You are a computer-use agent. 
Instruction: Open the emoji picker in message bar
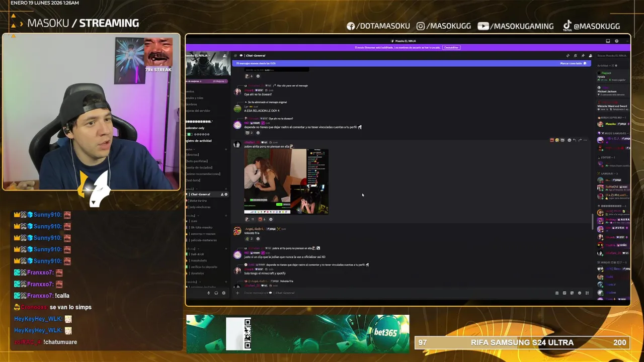tap(580, 293)
